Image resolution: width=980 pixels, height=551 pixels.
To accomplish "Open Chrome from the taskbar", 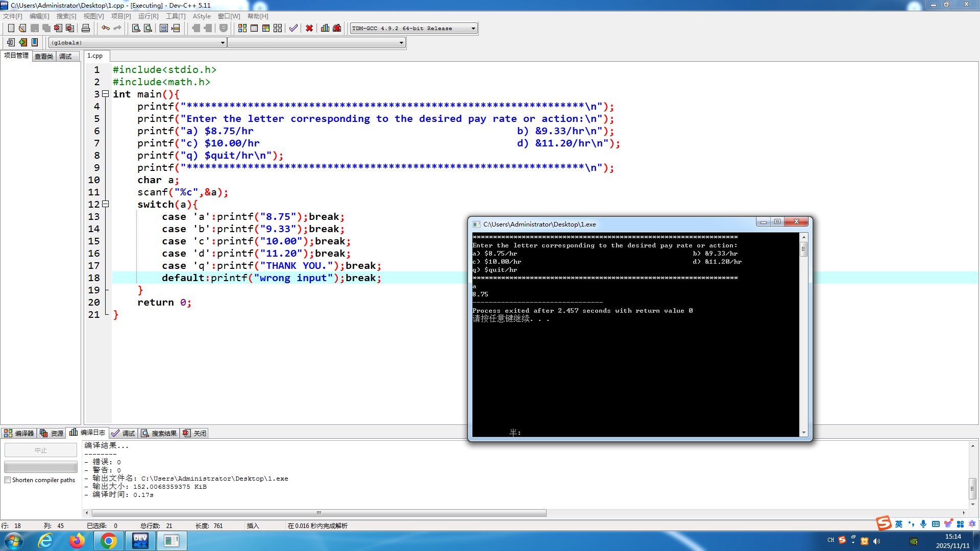I will pos(108,541).
